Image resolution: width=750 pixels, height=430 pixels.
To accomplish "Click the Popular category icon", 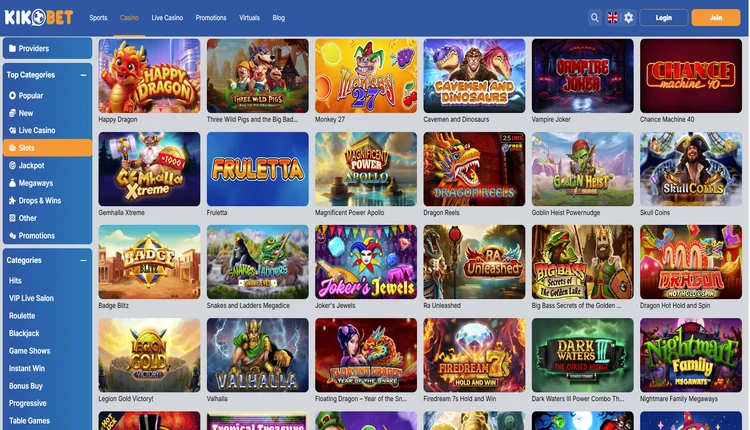I will tap(12, 96).
